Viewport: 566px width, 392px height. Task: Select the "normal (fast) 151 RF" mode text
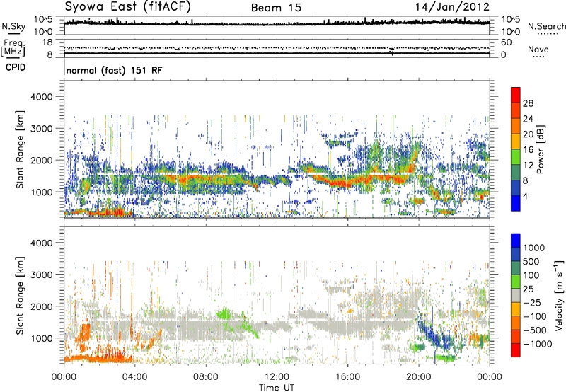[x=114, y=70]
